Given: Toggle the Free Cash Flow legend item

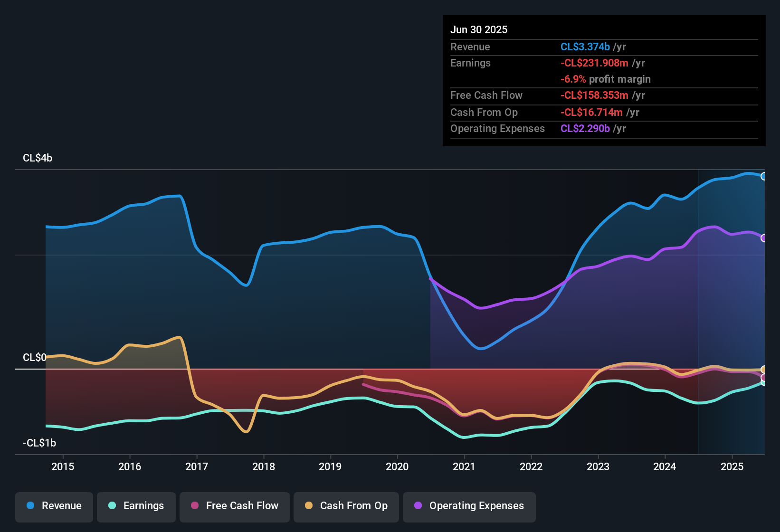Looking at the screenshot, I should pyautogui.click(x=235, y=506).
